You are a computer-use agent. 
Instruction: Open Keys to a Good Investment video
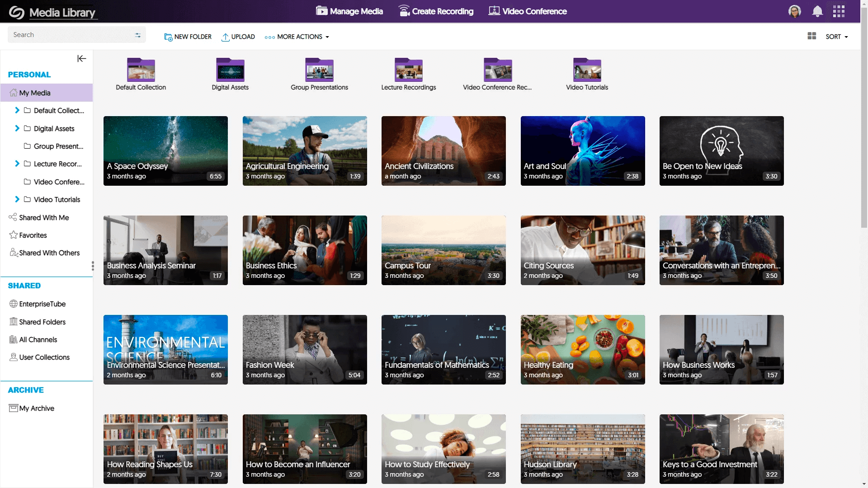click(x=722, y=449)
